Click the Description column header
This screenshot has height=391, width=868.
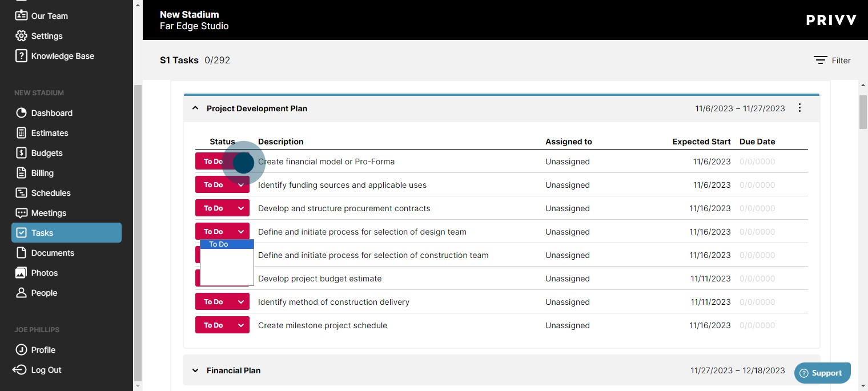click(281, 142)
